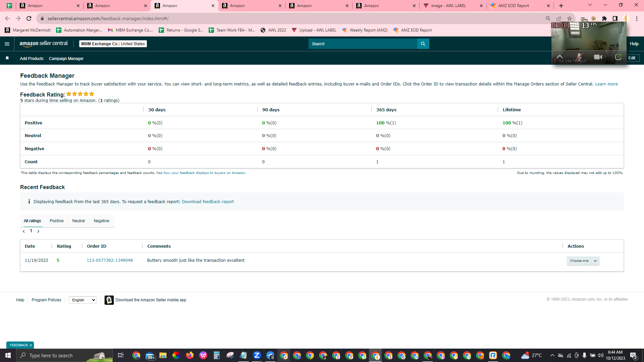
Task: Click the Lifetime count value 1
Action: click(x=503, y=162)
